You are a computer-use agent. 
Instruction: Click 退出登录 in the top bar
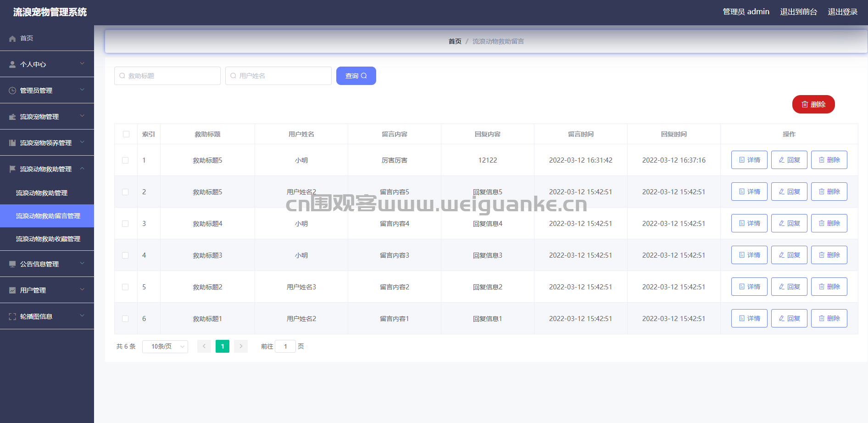point(842,12)
